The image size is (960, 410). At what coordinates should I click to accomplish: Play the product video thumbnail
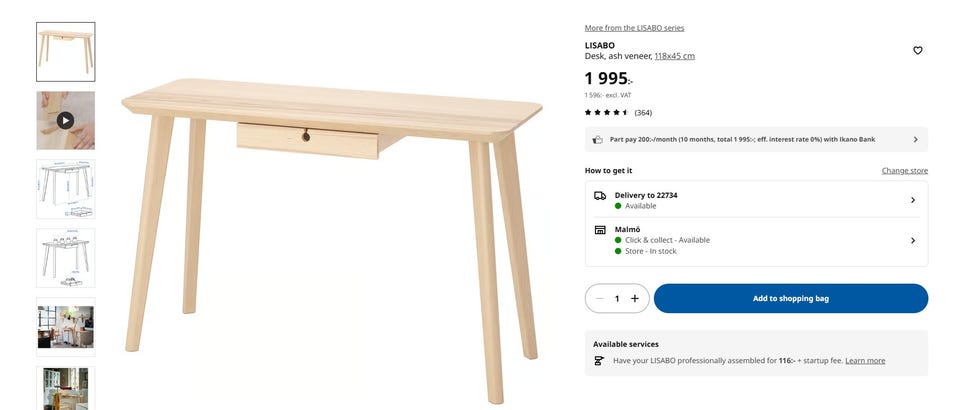[66, 121]
